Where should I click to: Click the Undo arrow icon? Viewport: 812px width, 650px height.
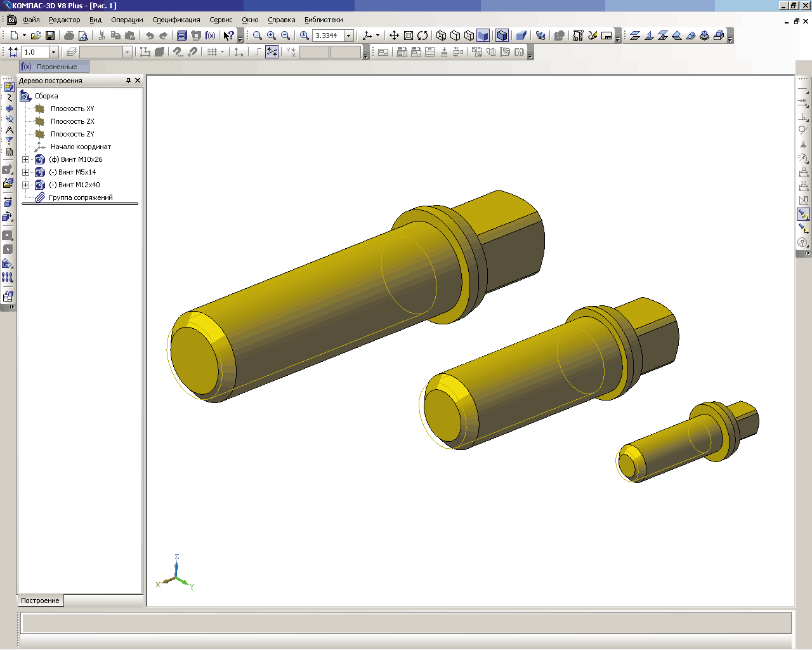pyautogui.click(x=150, y=36)
